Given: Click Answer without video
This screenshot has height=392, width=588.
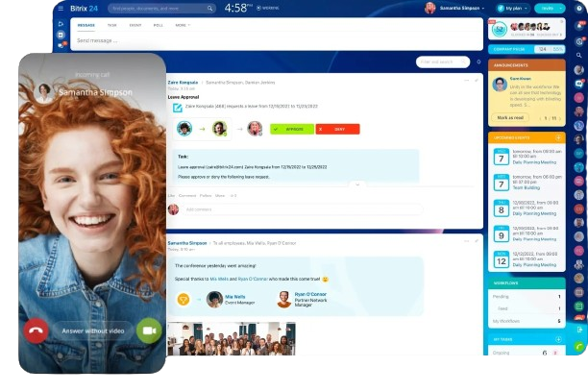Looking at the screenshot, I should pyautogui.click(x=93, y=331).
